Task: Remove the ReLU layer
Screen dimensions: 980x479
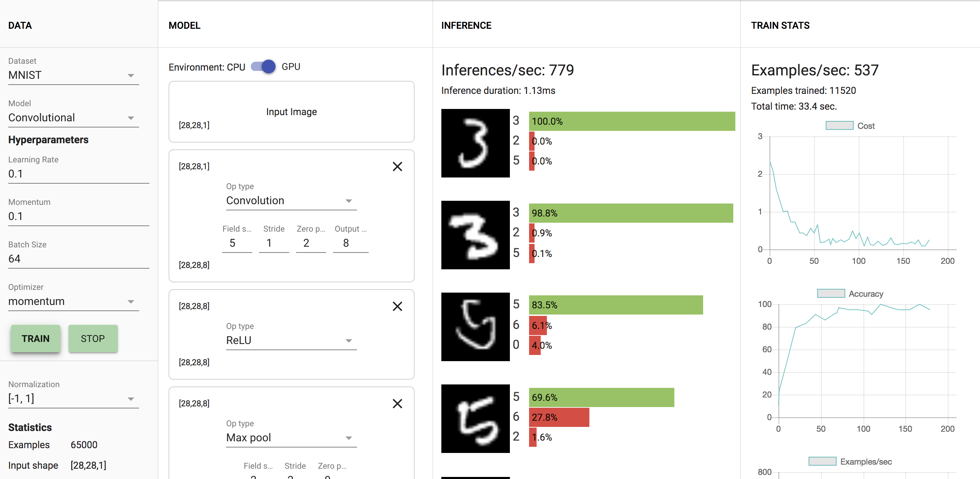Action: coord(397,306)
